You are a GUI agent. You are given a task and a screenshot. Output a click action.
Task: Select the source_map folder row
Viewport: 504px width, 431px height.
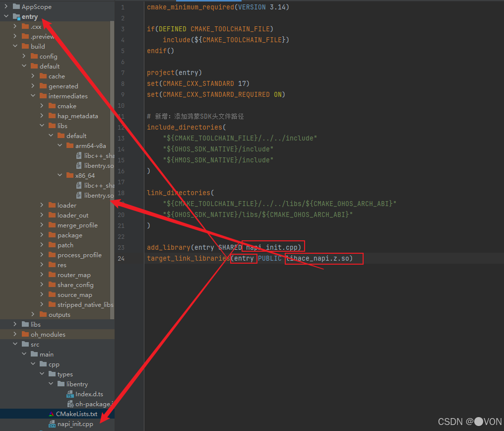pyautogui.click(x=57, y=295)
